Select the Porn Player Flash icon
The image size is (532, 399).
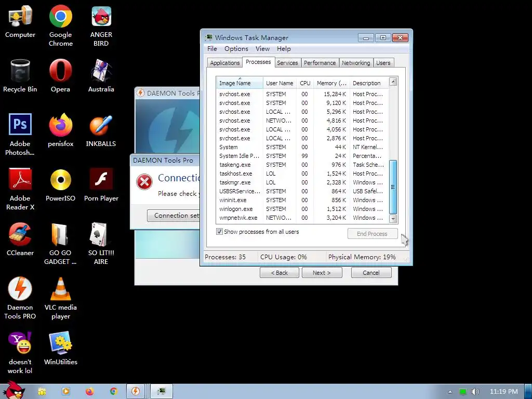(x=101, y=185)
